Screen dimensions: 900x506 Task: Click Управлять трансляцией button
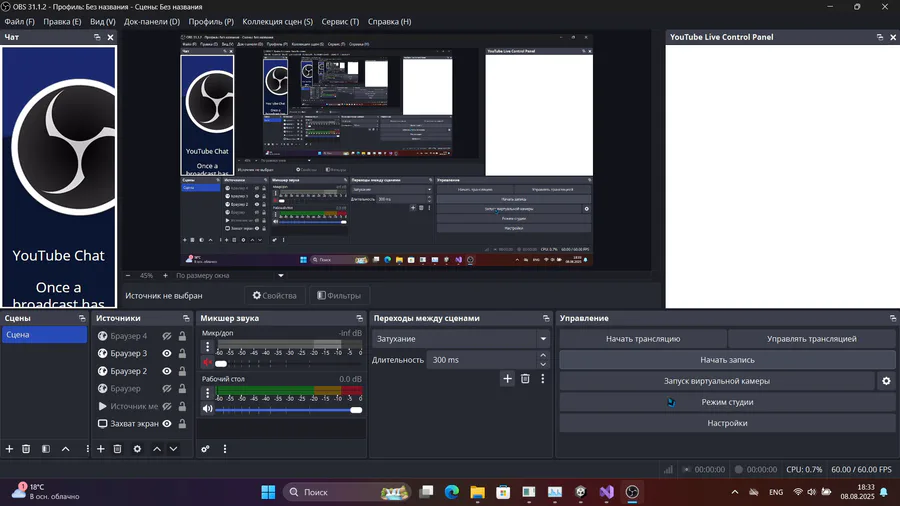[x=812, y=338]
